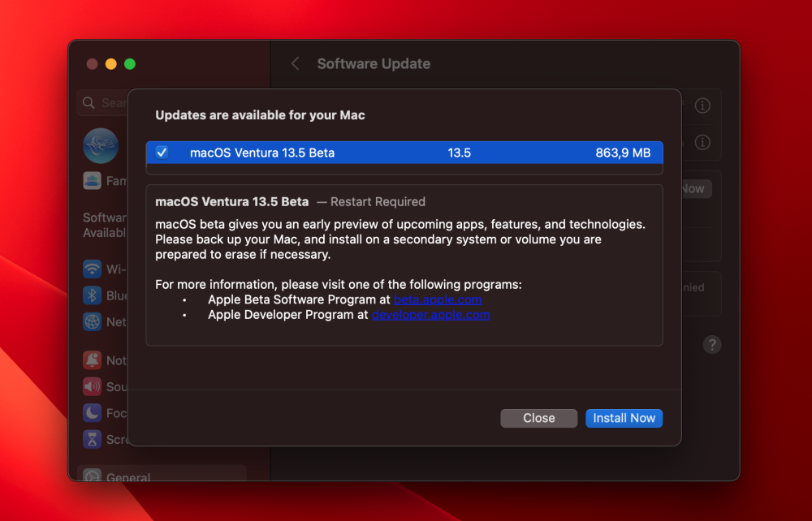
Task: Click the 863,9 MB size value
Action: coord(623,153)
